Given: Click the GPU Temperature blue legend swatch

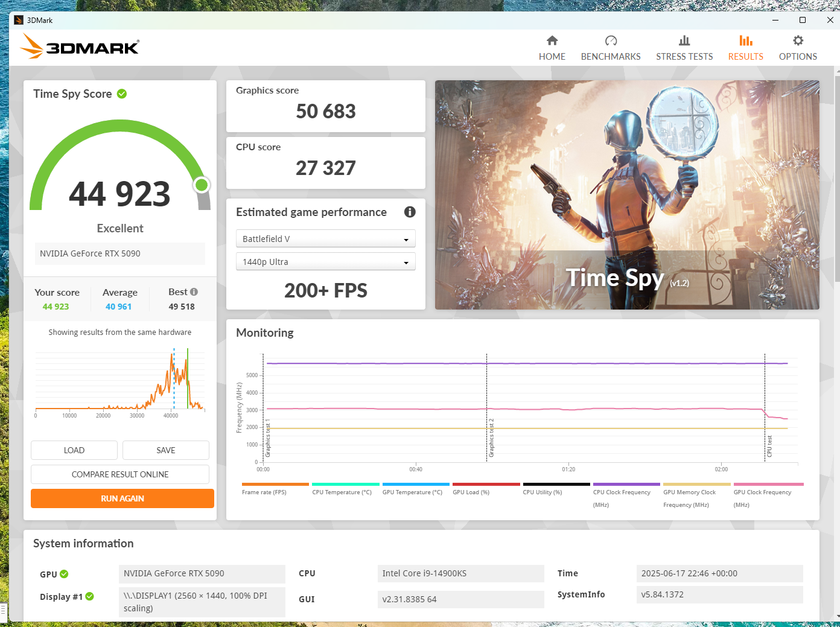Looking at the screenshot, I should (416, 484).
